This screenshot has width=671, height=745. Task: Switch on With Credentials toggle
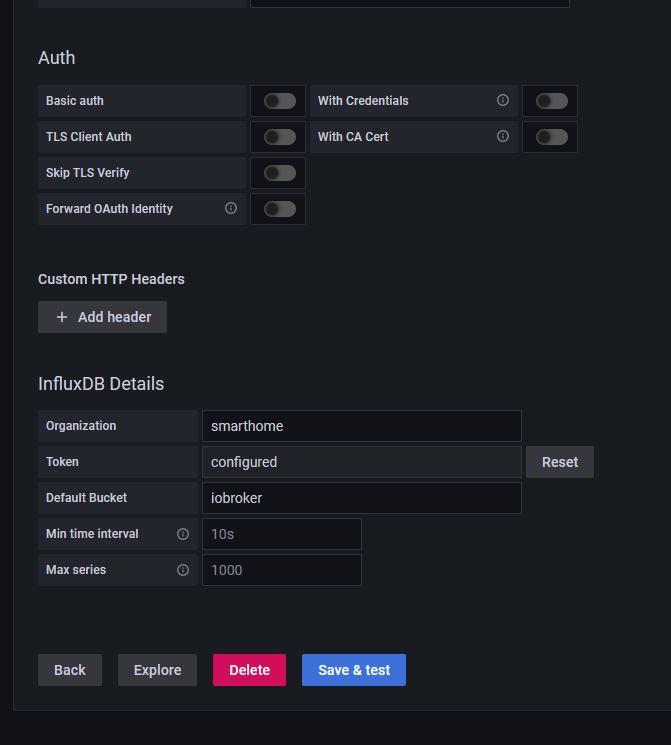click(x=551, y=101)
